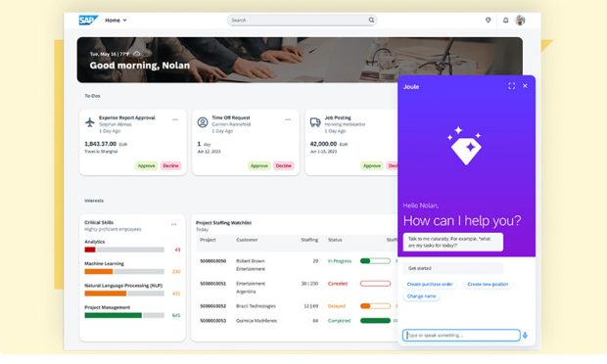Click the location pin icon in header
607x364 pixels.
489,21
